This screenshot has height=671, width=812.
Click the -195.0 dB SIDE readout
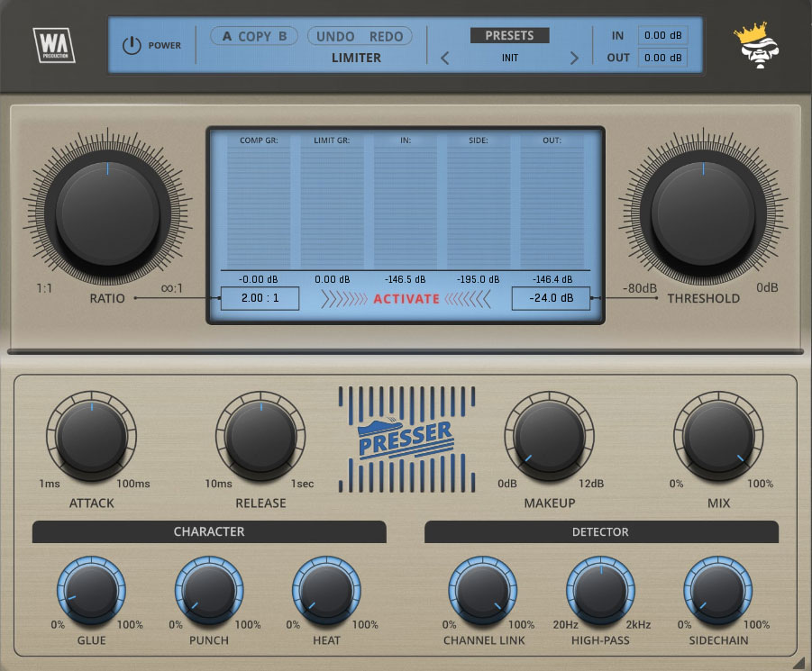(478, 279)
